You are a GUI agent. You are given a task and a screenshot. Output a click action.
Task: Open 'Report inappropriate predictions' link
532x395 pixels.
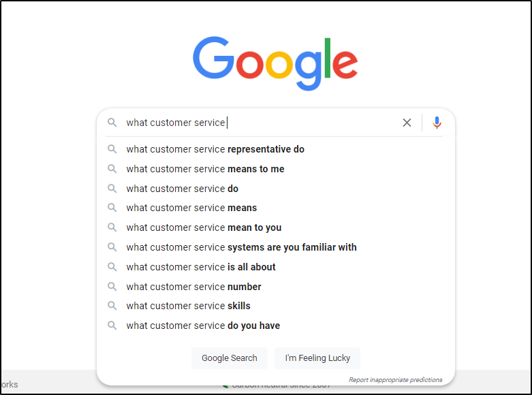click(x=395, y=380)
